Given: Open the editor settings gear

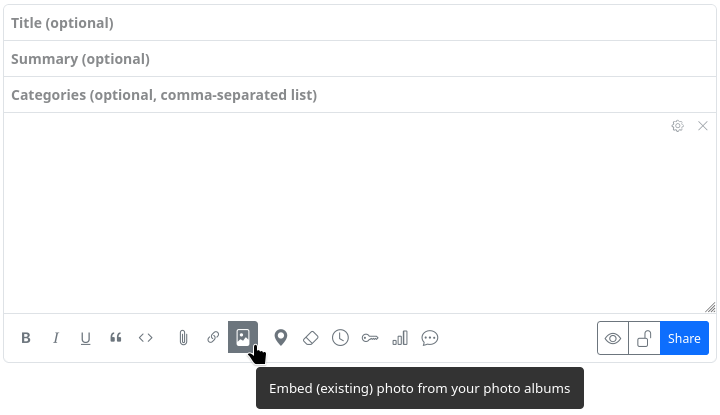Looking at the screenshot, I should (678, 126).
